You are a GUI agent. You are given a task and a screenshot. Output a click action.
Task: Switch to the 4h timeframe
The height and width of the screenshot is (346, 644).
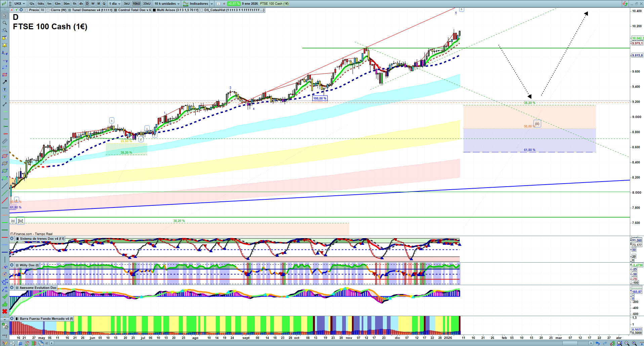tap(81, 4)
